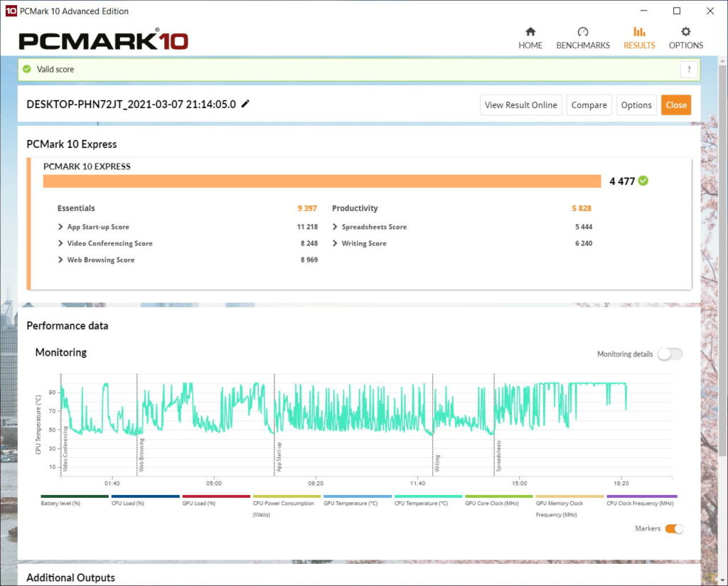
Task: Expand Spreadsheets Score details
Action: 335,227
